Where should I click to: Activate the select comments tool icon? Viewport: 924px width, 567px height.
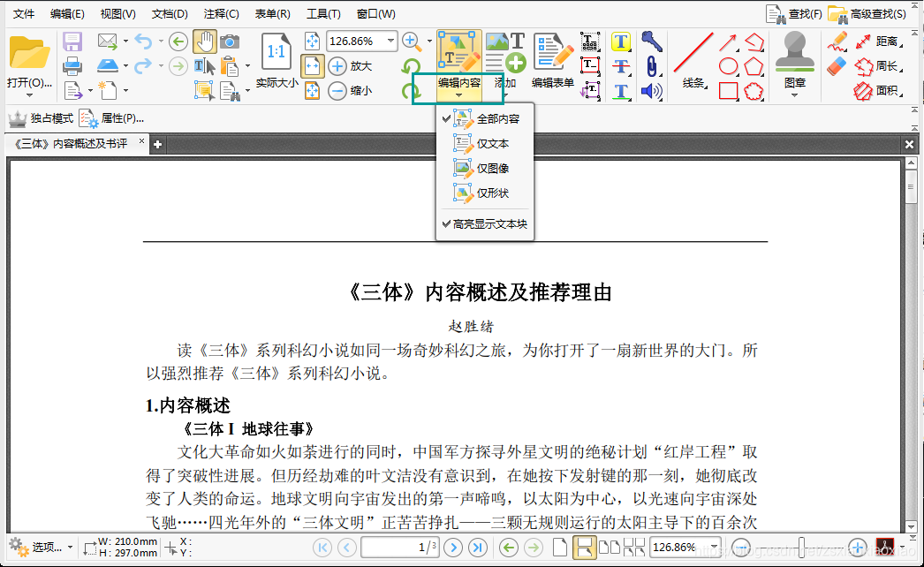point(204,91)
